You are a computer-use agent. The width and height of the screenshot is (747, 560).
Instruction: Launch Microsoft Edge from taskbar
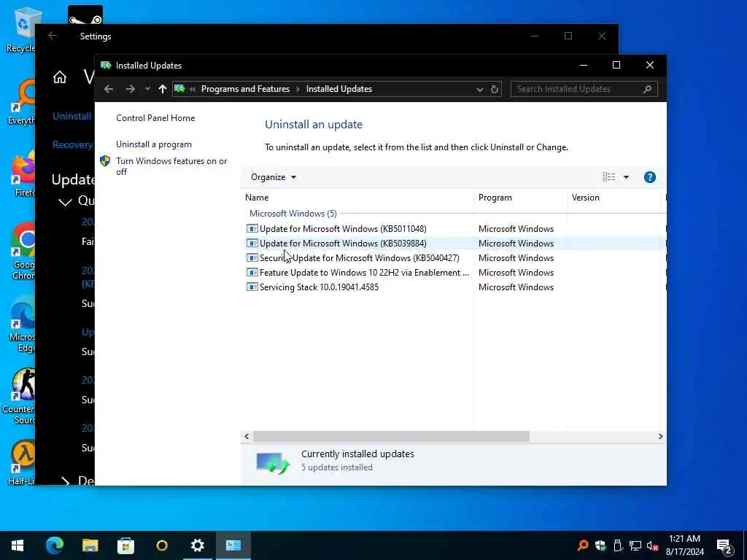[x=55, y=545]
